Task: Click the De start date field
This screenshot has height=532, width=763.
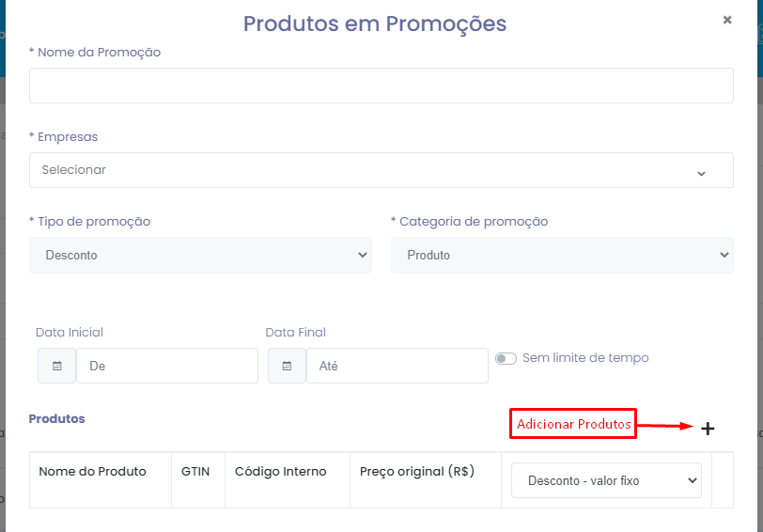Action: pyautogui.click(x=167, y=366)
